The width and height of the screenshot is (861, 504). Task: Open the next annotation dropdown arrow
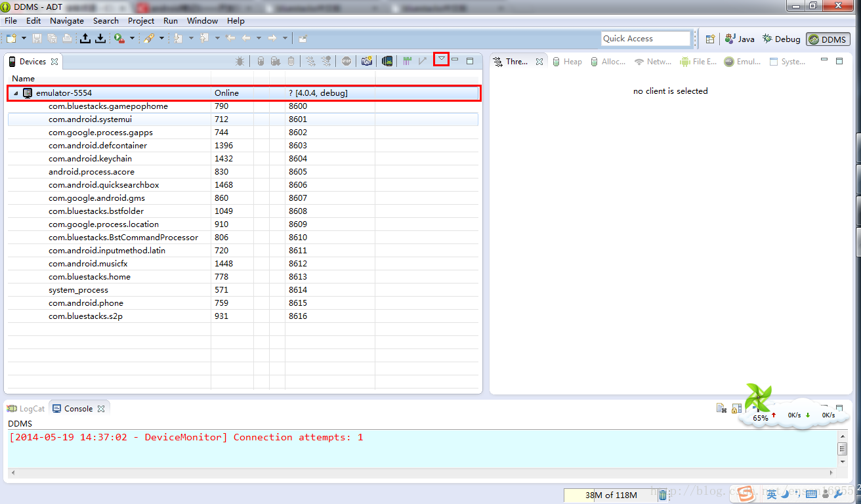coord(191,39)
